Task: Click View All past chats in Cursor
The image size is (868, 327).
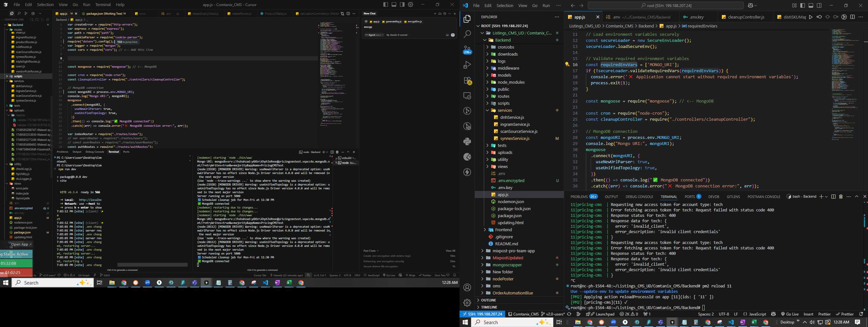Action: (x=450, y=250)
